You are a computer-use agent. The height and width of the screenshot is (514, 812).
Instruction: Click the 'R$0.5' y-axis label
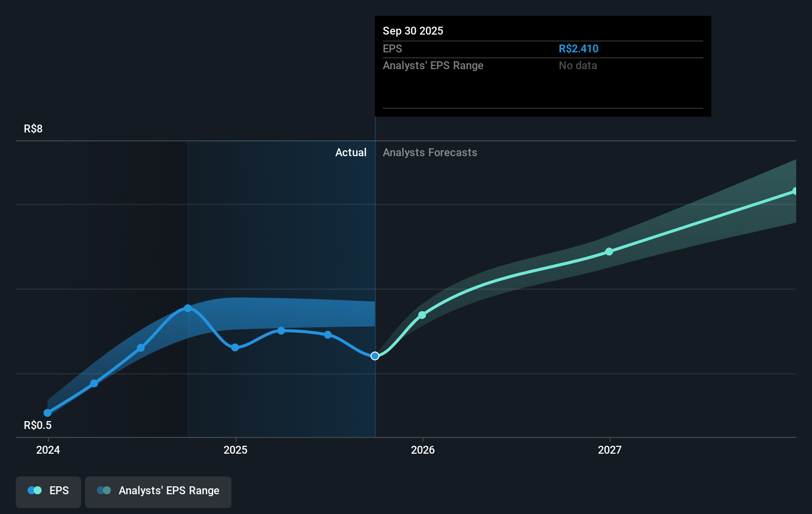[38, 425]
